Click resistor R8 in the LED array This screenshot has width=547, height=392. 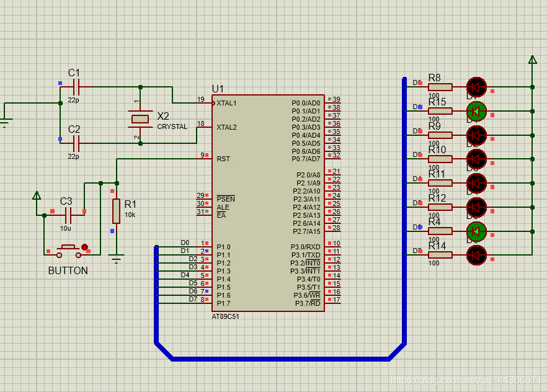440,87
